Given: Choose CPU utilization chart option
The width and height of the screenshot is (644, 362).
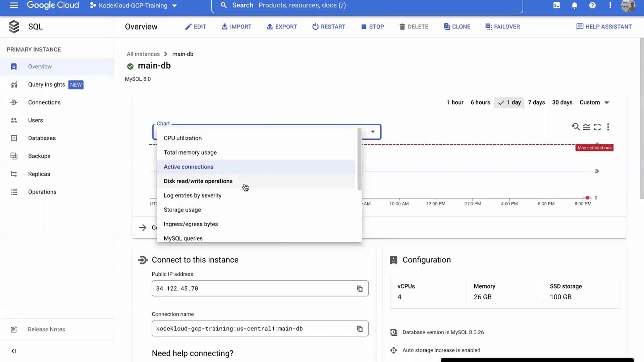Looking at the screenshot, I should (256, 138).
